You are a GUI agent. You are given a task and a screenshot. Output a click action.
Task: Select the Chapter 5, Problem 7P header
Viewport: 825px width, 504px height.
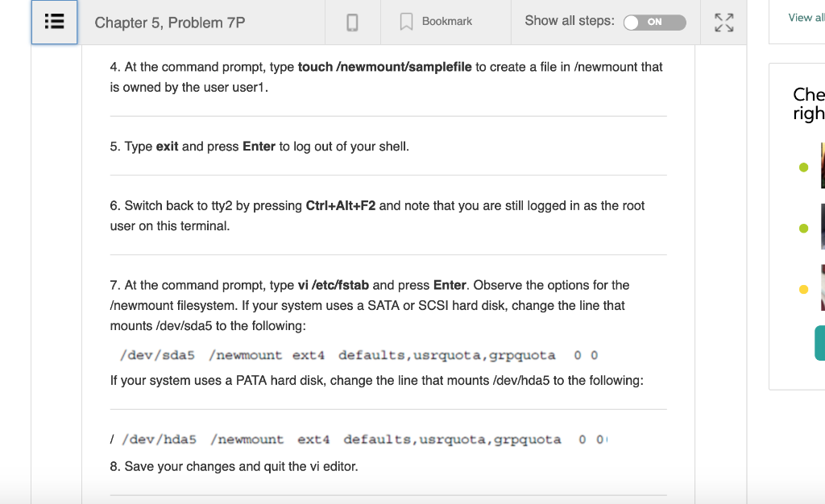click(171, 23)
